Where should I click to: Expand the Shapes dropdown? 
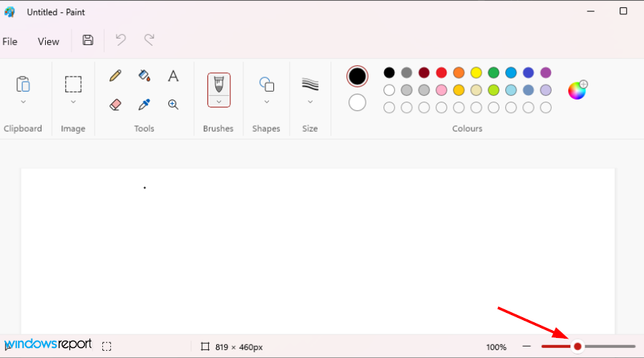[267, 102]
